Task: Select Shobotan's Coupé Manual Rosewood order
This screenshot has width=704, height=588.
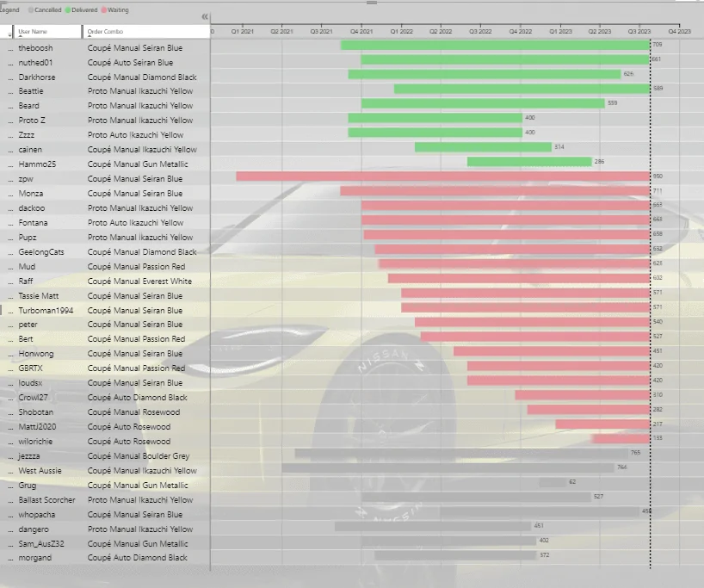Action: 133,412
